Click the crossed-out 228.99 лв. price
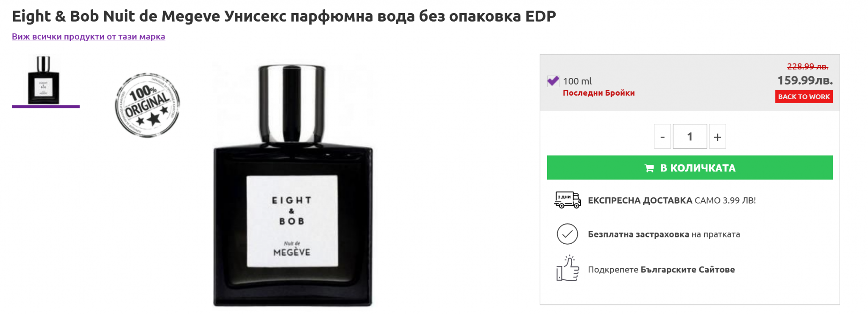 pyautogui.click(x=807, y=66)
